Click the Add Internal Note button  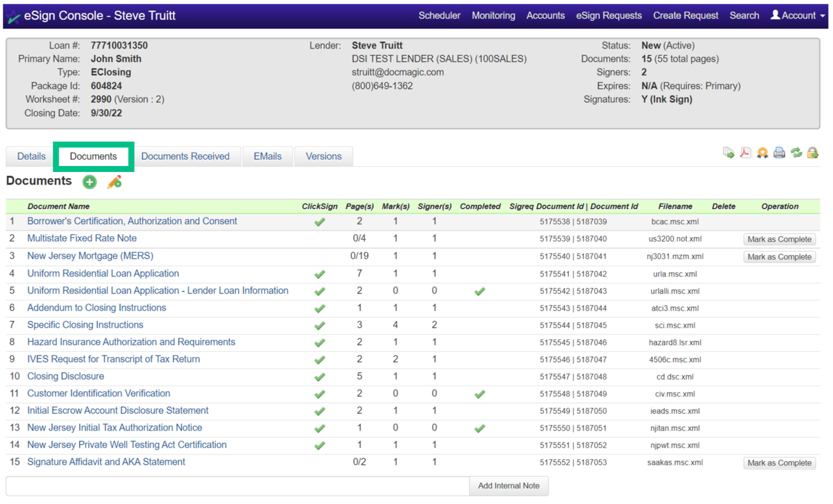pos(509,486)
